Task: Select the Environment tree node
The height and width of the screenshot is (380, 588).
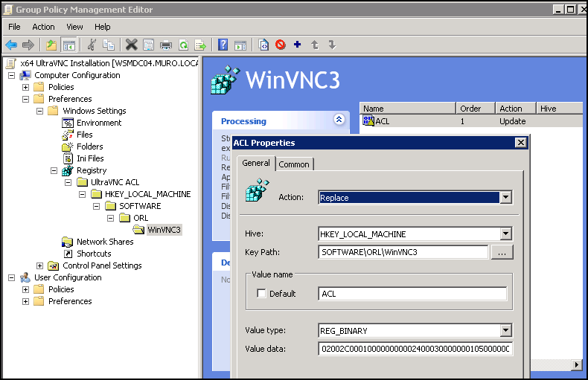Action: coord(99,123)
